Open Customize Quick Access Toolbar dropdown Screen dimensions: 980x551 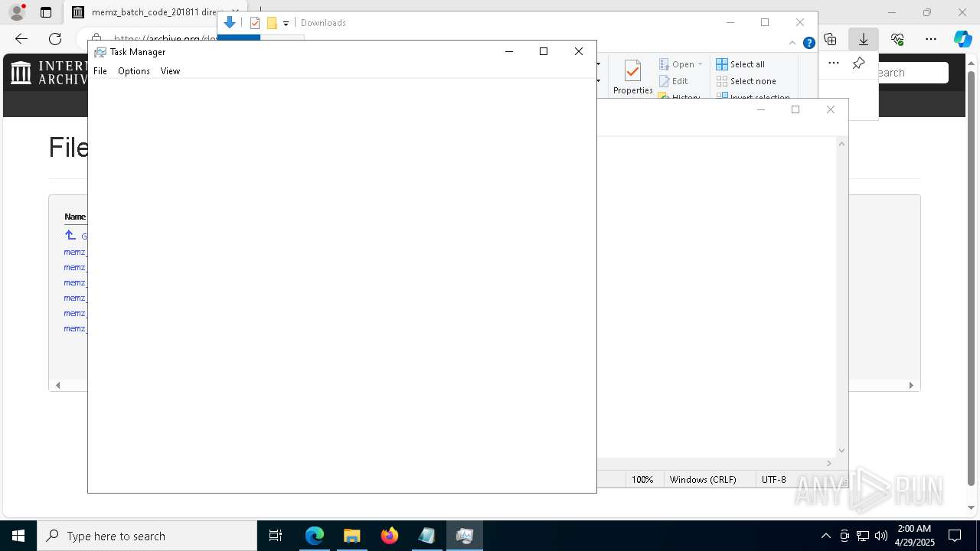point(286,24)
